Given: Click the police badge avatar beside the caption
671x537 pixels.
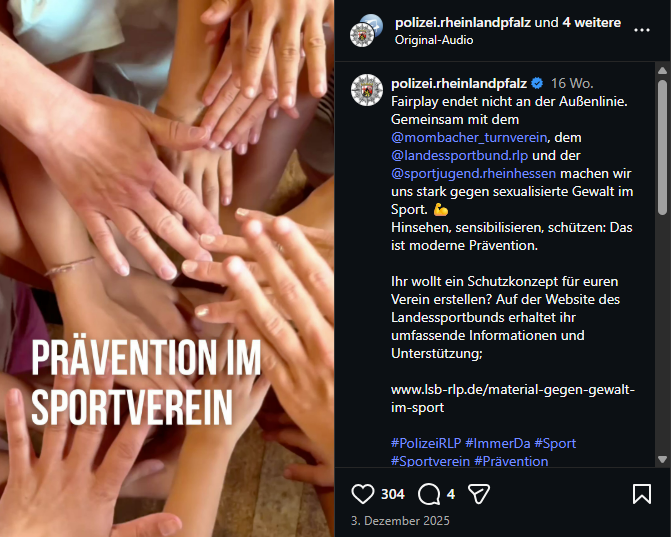Looking at the screenshot, I should click(x=367, y=90).
